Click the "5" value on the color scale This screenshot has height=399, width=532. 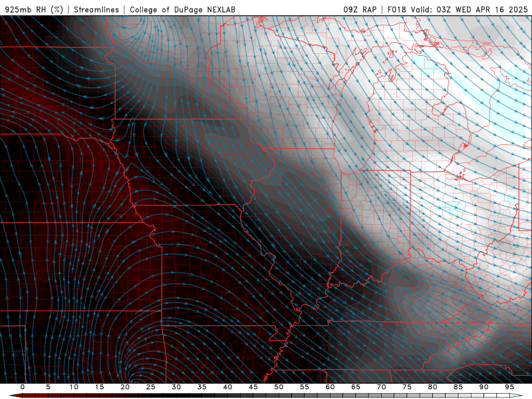pyautogui.click(x=48, y=387)
